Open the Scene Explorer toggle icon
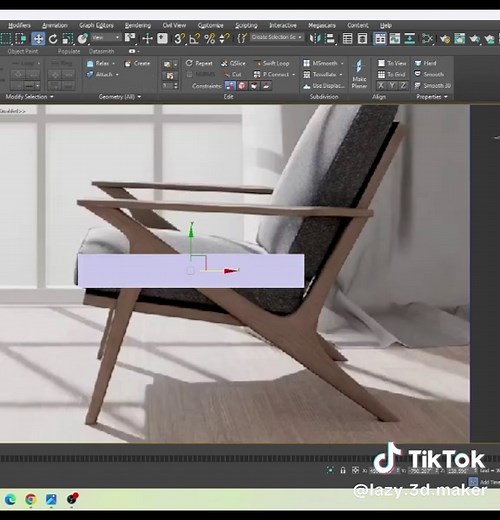The height and width of the screenshot is (520, 500). 347,39
